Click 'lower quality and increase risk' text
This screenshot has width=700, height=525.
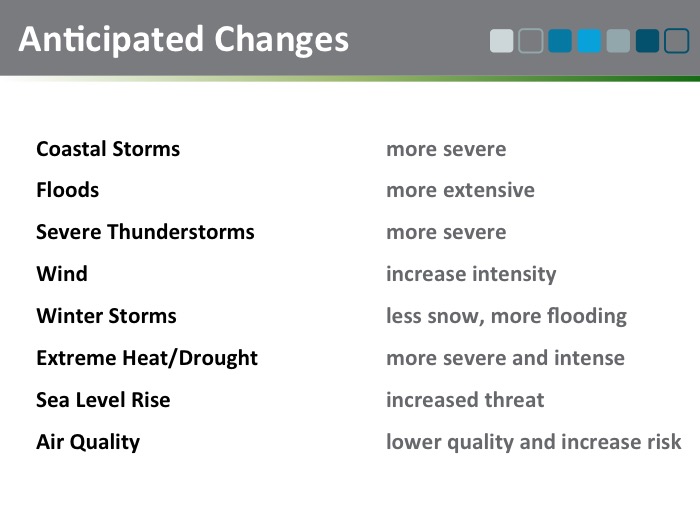pos(534,442)
